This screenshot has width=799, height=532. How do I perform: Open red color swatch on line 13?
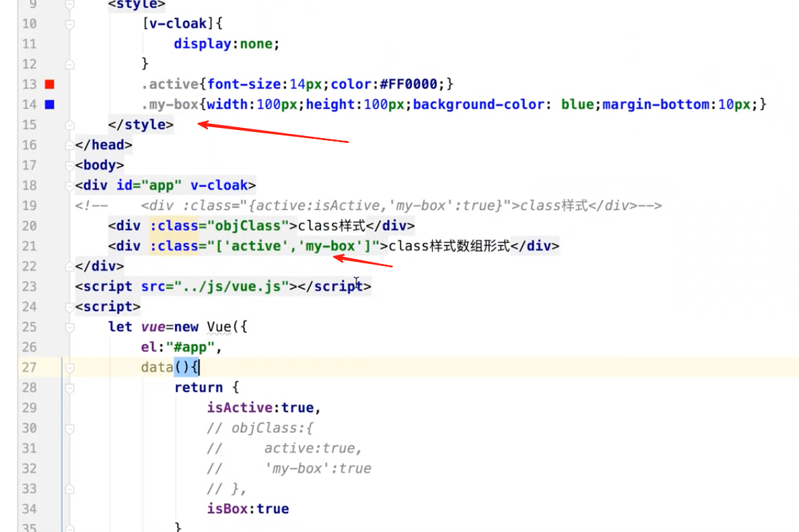tap(49, 84)
